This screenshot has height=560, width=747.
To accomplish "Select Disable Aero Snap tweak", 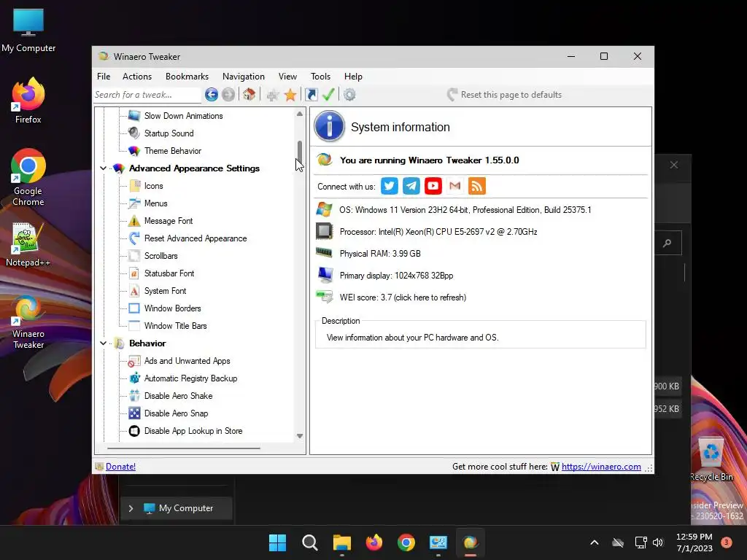I will click(x=176, y=413).
